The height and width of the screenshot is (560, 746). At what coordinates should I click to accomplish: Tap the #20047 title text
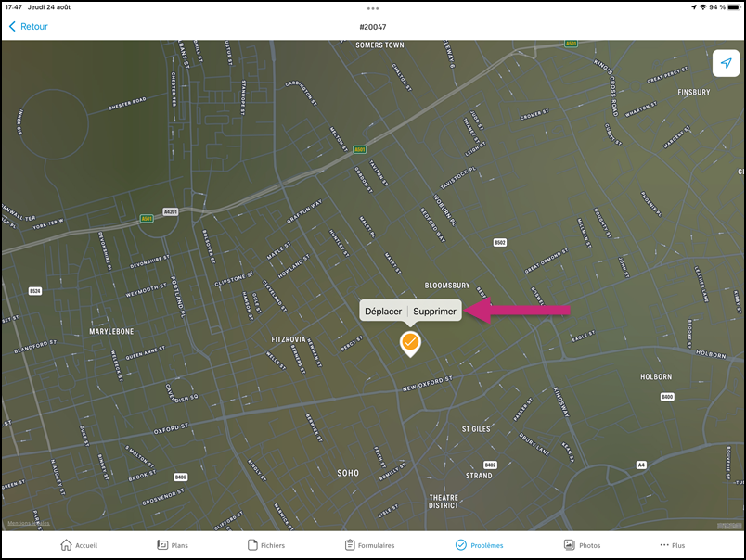click(x=373, y=27)
